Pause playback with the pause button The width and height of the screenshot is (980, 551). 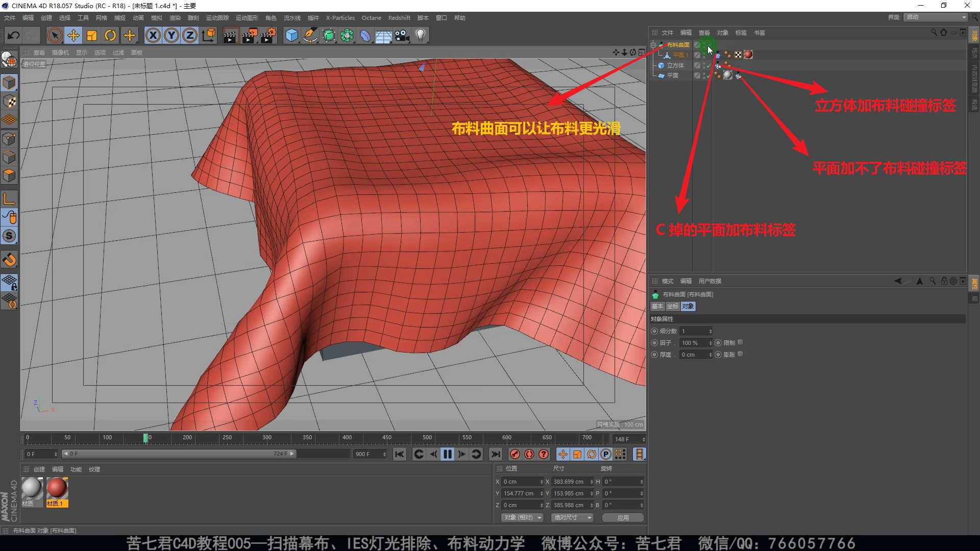coord(448,454)
